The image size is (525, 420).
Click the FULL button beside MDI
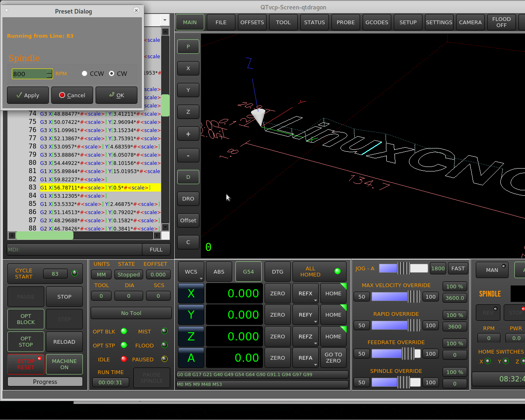[x=156, y=249]
